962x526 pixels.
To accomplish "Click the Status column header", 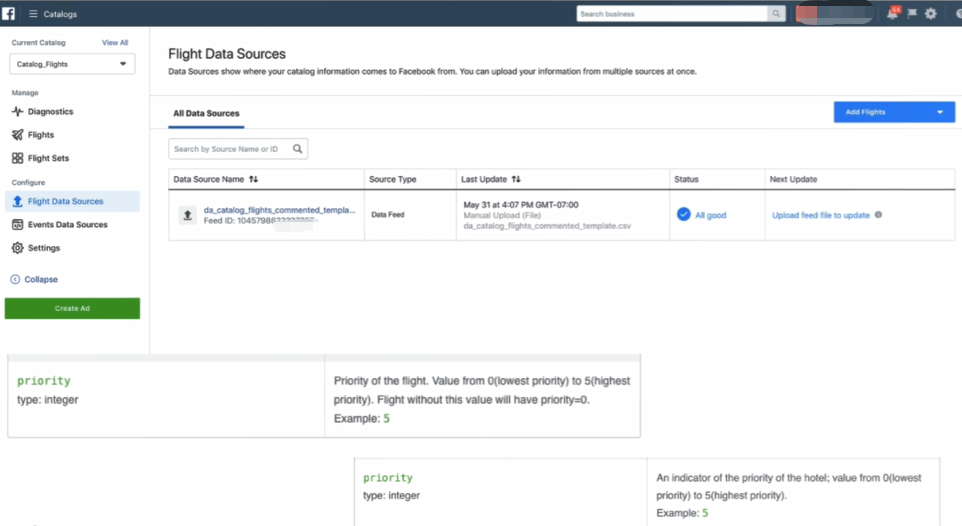I will pos(687,179).
